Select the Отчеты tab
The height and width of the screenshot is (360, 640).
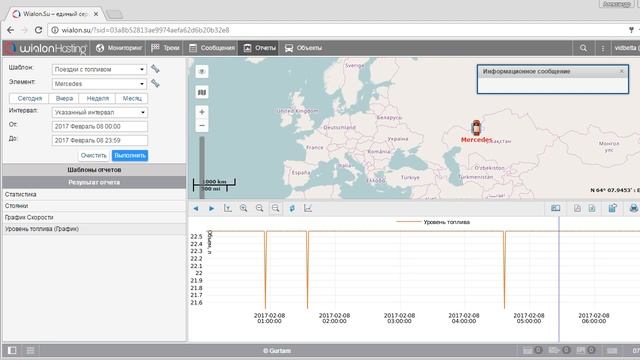[259, 48]
